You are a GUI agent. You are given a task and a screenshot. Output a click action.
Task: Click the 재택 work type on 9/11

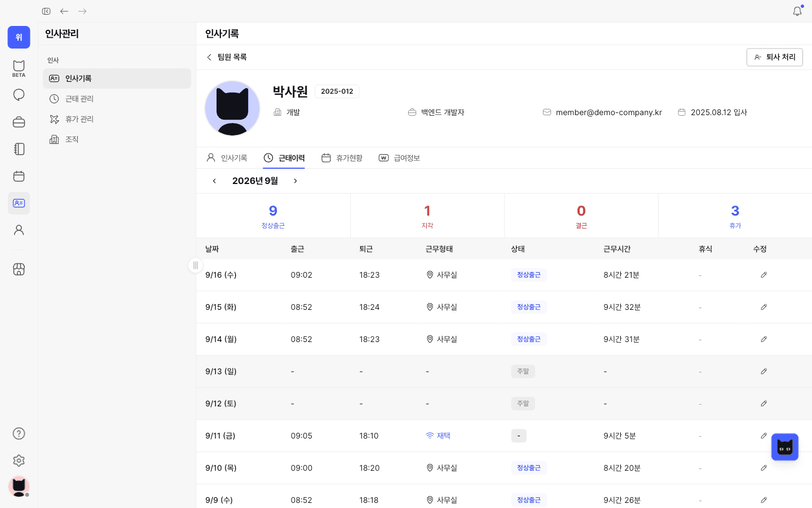438,436
